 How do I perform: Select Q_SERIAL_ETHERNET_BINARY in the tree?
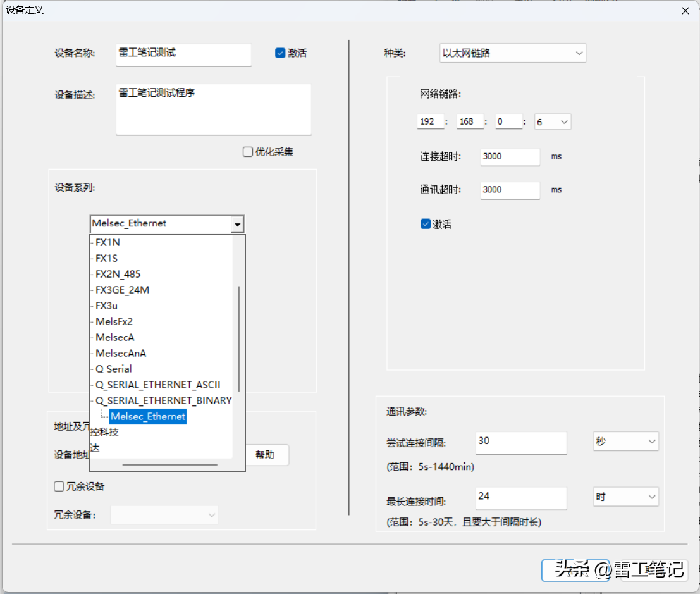click(x=163, y=400)
